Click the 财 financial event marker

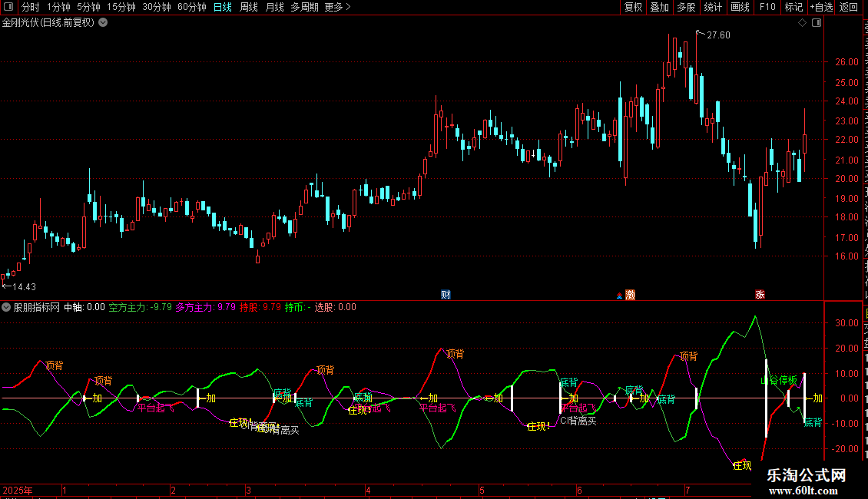point(446,294)
